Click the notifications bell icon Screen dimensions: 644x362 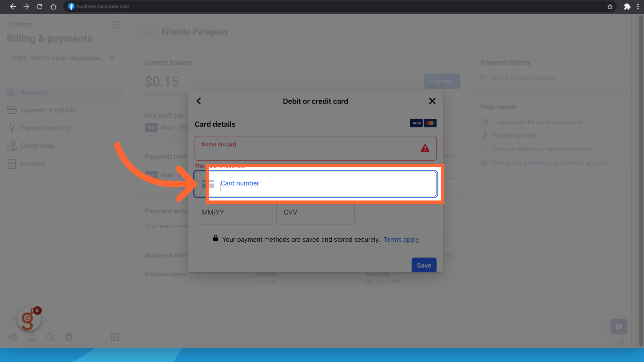(32, 337)
